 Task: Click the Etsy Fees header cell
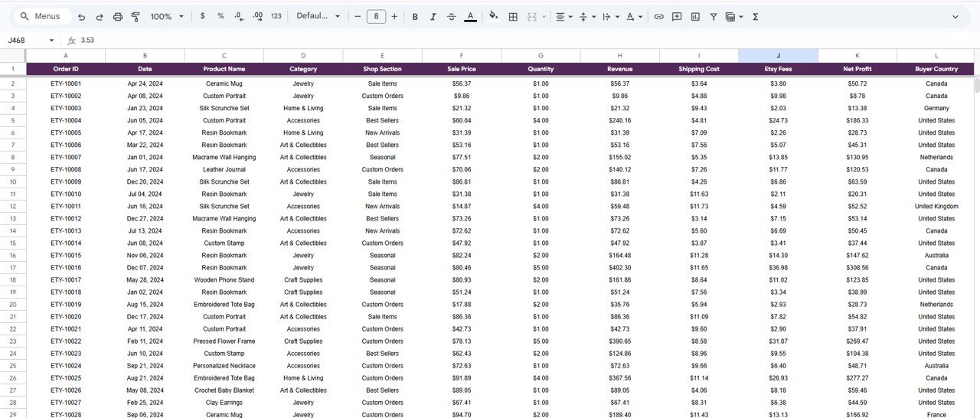[778, 69]
